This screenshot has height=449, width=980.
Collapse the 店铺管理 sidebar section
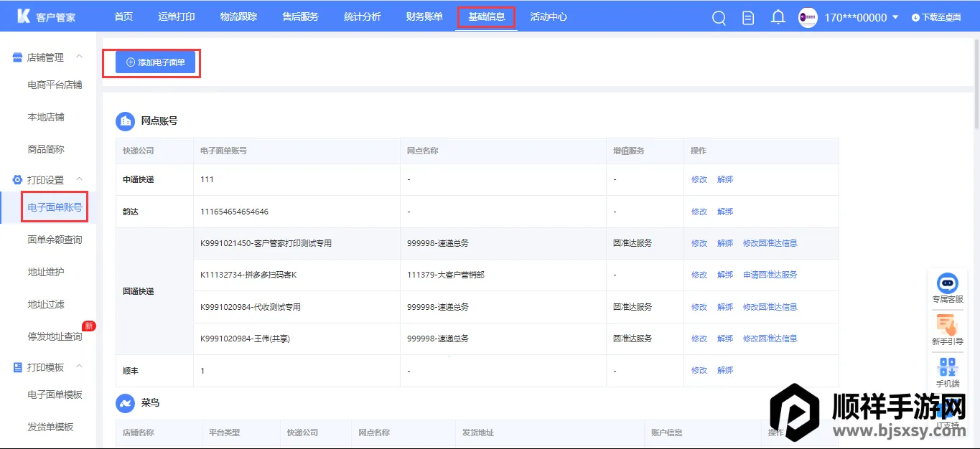tap(80, 57)
